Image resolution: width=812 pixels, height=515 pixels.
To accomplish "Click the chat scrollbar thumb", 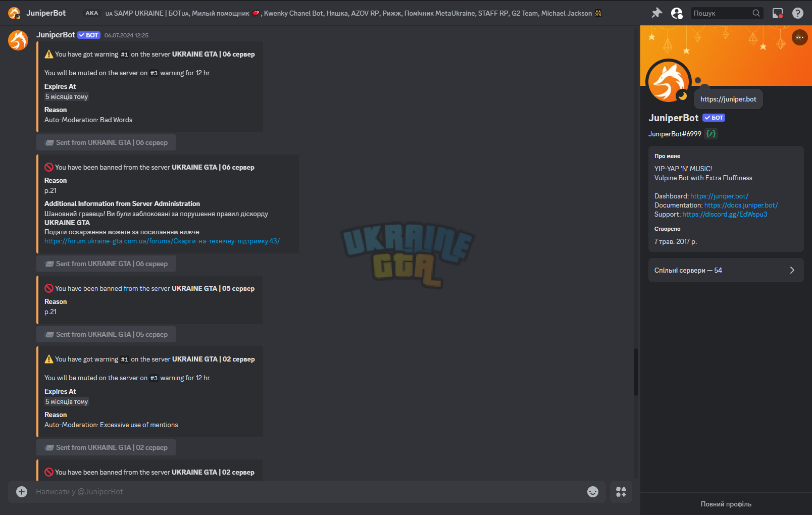I will [636, 372].
